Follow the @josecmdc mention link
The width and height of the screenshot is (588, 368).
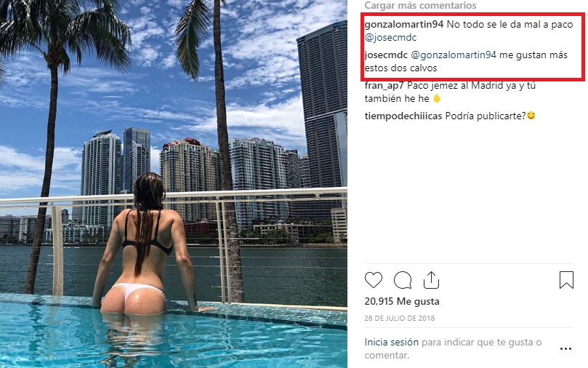390,38
